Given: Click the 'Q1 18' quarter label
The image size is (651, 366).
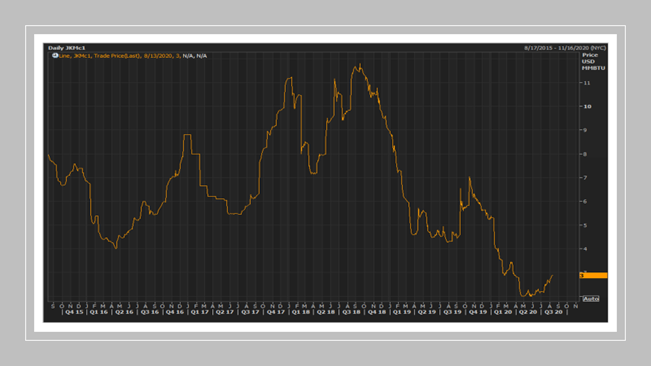Looking at the screenshot, I should coord(301,312).
